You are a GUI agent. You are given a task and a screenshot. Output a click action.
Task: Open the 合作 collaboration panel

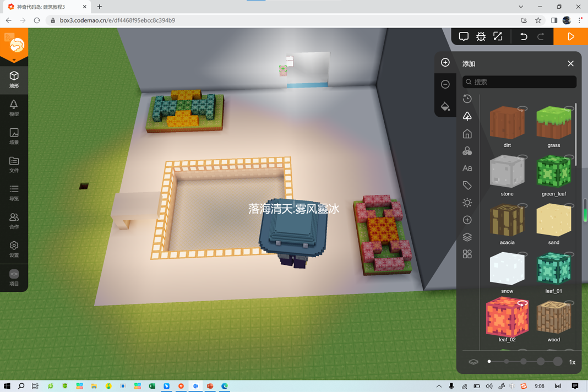(x=14, y=221)
